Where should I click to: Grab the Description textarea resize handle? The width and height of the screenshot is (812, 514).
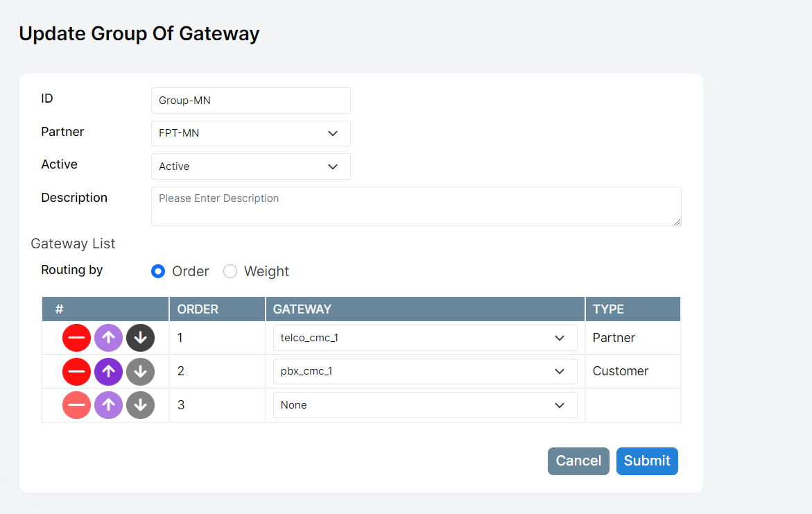677,222
